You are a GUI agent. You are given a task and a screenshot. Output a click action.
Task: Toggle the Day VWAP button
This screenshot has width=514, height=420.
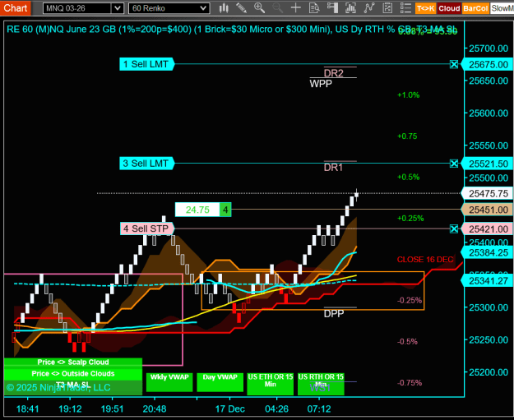pyautogui.click(x=220, y=382)
